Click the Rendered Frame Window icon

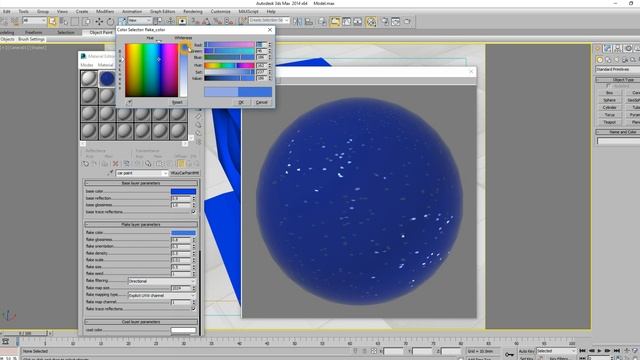click(x=396, y=21)
